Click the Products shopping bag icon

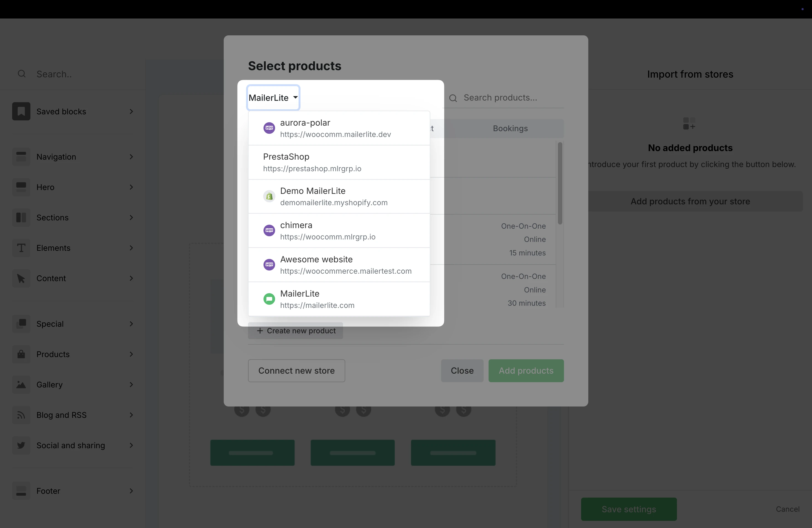click(21, 354)
